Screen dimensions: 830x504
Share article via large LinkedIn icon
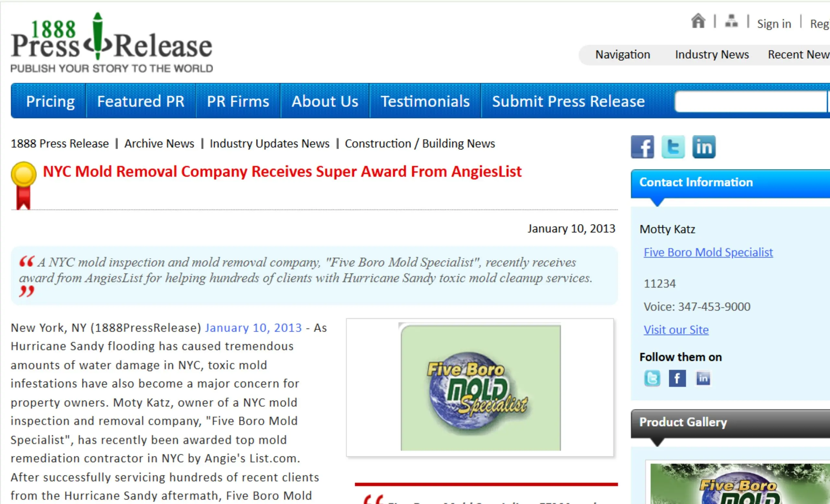click(704, 147)
